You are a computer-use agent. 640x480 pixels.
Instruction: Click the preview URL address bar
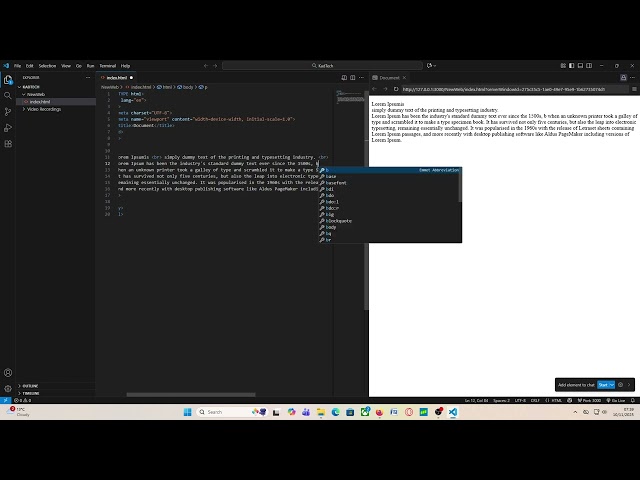[x=514, y=89]
